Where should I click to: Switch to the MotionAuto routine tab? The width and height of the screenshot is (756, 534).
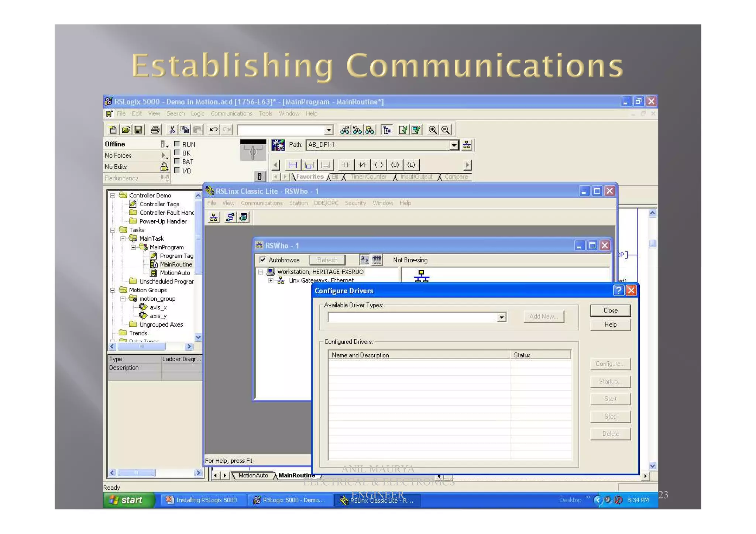pyautogui.click(x=253, y=475)
